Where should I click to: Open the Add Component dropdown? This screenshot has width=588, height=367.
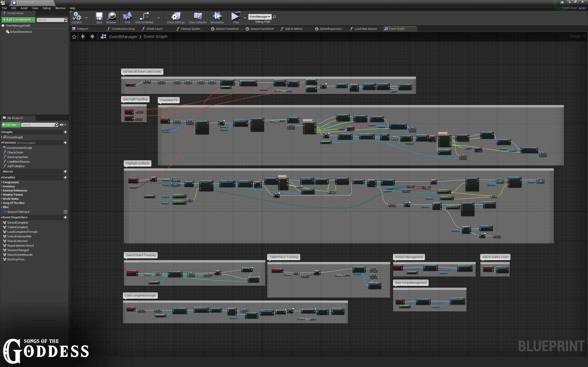(x=18, y=20)
